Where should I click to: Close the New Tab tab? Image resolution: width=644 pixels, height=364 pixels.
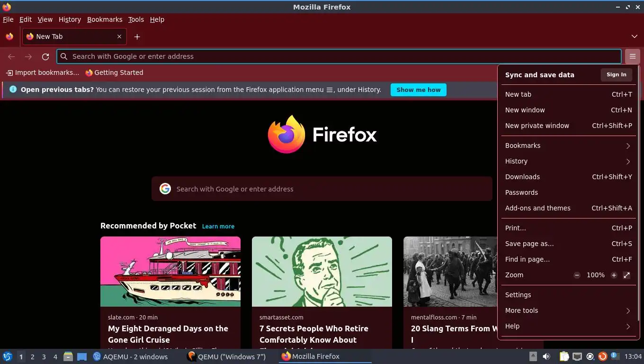click(x=119, y=36)
